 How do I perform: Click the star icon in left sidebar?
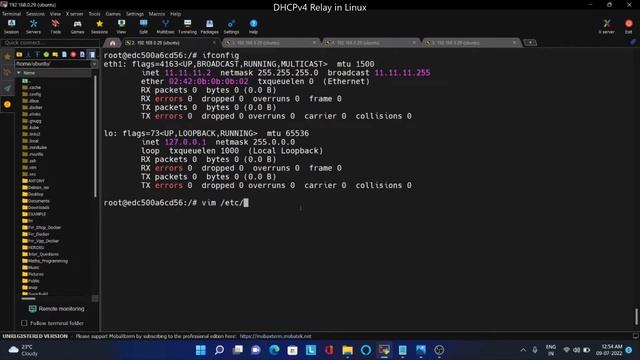tap(7, 57)
